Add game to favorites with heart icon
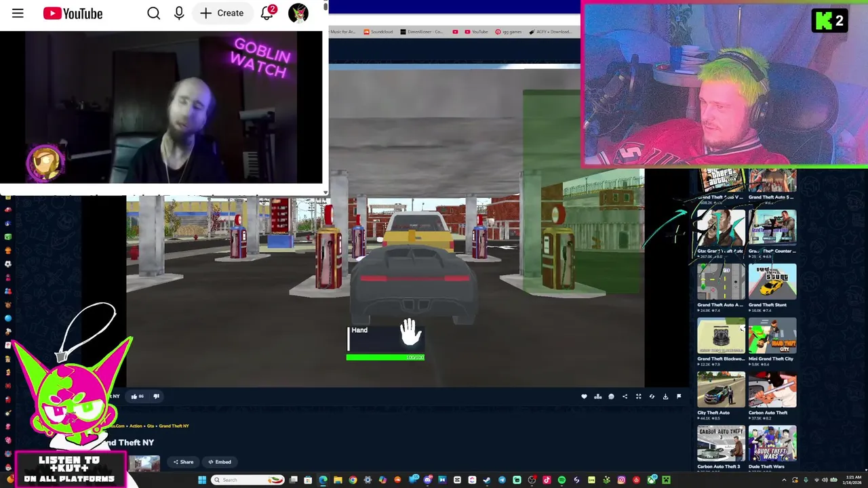This screenshot has width=868, height=488. click(x=584, y=396)
